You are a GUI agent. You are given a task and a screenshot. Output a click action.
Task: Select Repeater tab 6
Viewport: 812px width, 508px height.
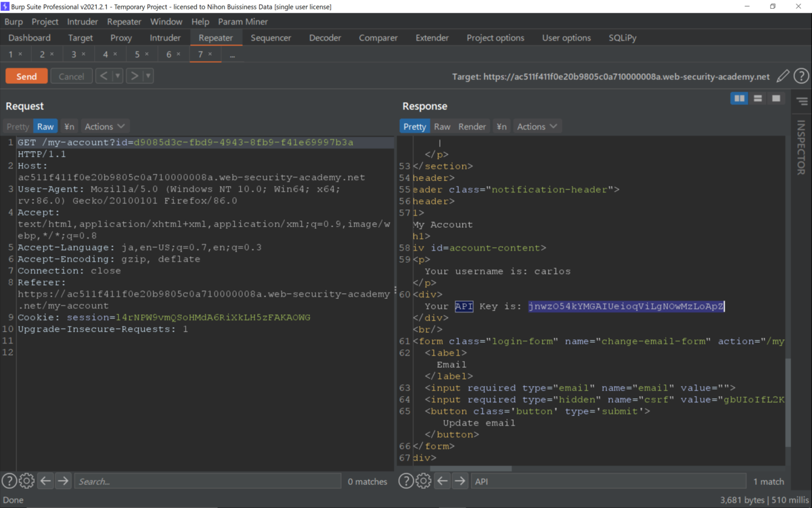(x=174, y=54)
